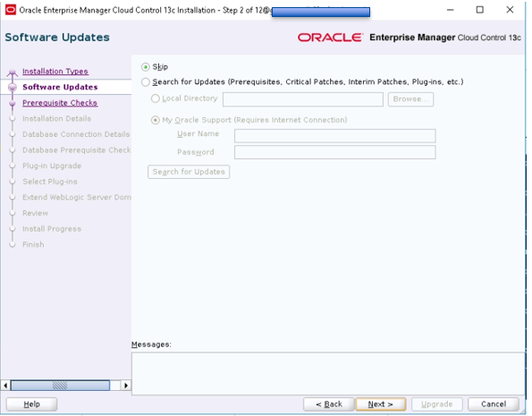Click the Local Directory path field

(x=302, y=99)
